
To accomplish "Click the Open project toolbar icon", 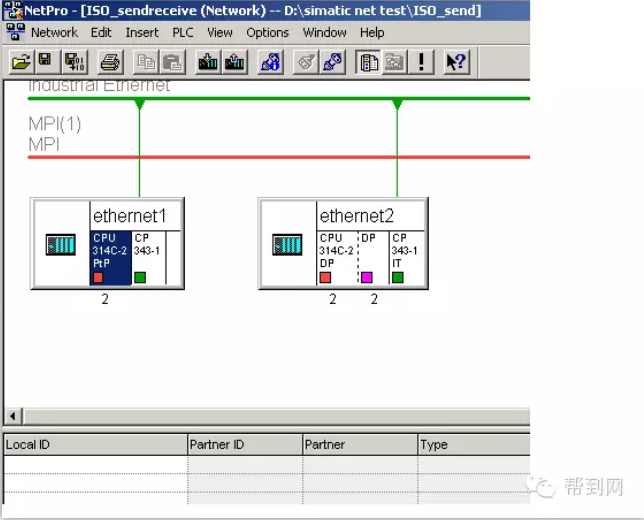I will pos(20,62).
